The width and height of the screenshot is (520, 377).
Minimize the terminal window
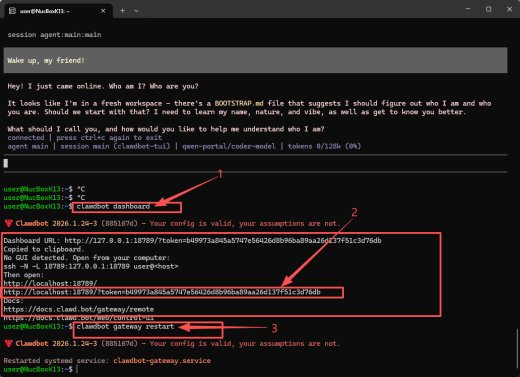(468, 9)
